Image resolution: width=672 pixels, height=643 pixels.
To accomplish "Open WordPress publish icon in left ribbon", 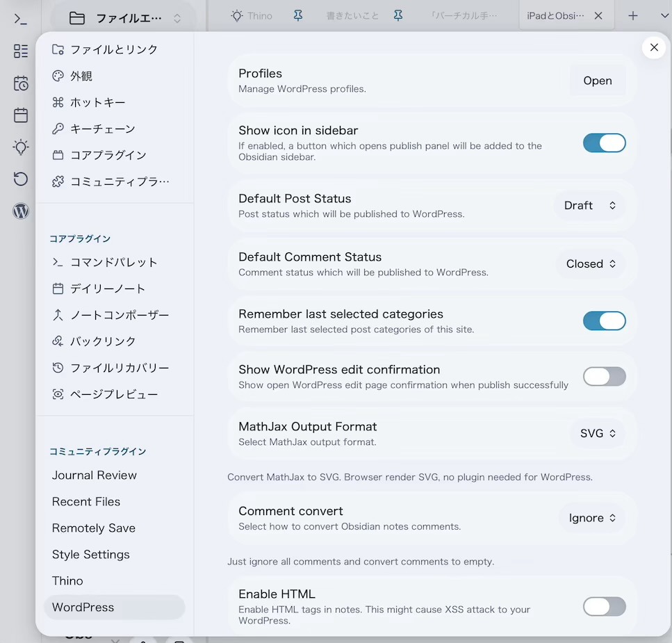I will coord(21,211).
